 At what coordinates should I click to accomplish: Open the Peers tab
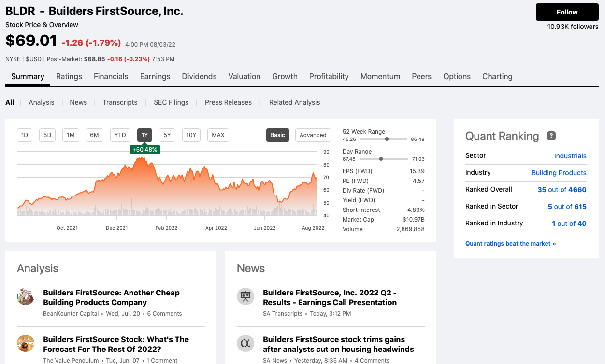point(422,76)
